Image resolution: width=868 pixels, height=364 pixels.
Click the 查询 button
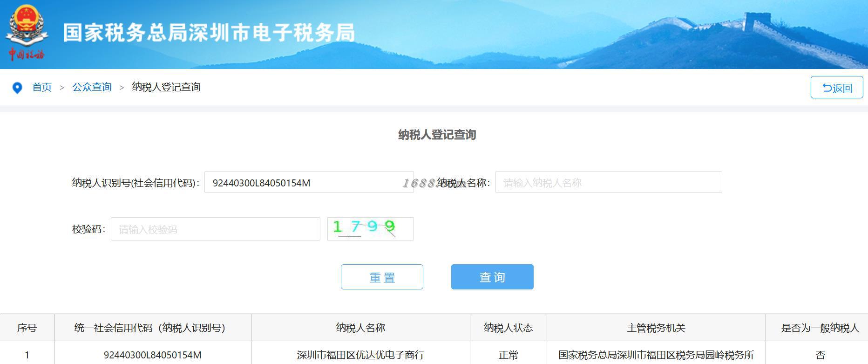492,277
